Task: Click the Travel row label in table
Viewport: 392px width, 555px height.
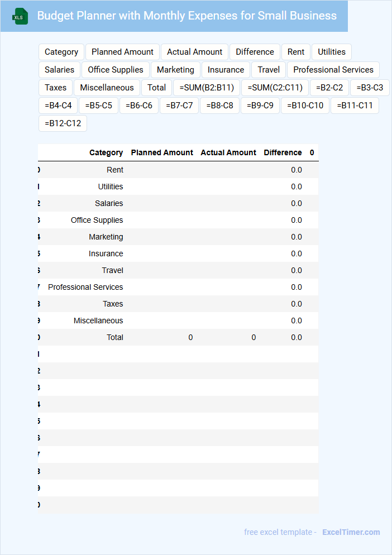Action: 112,270
